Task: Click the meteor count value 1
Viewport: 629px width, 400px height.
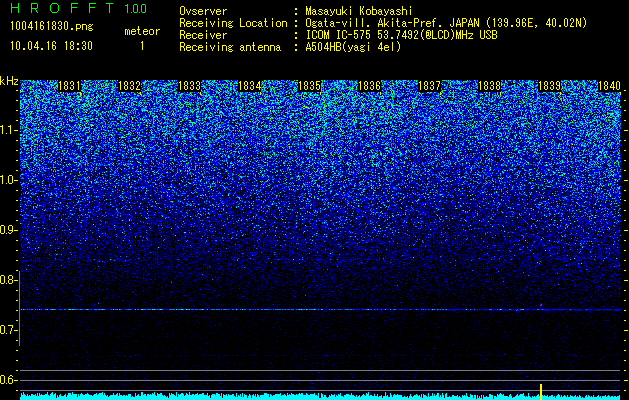Action: point(142,46)
